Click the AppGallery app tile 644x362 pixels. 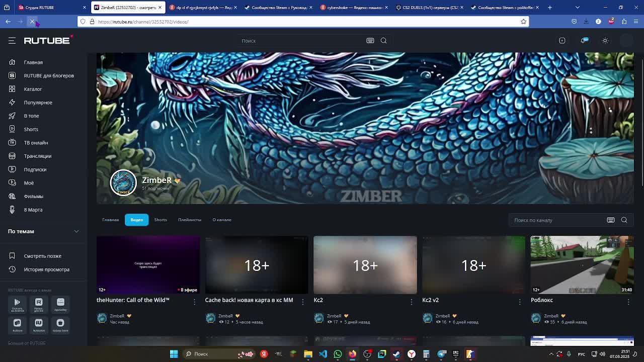pyautogui.click(x=60, y=304)
